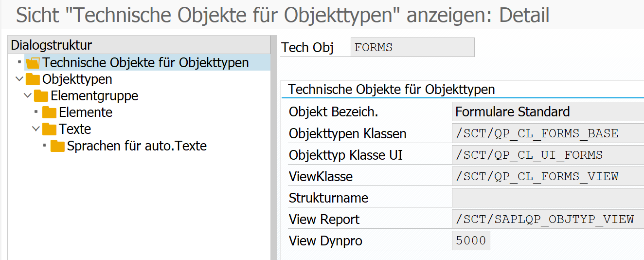Collapse the Objekttypen tree node
The image size is (644, 260).
point(19,79)
